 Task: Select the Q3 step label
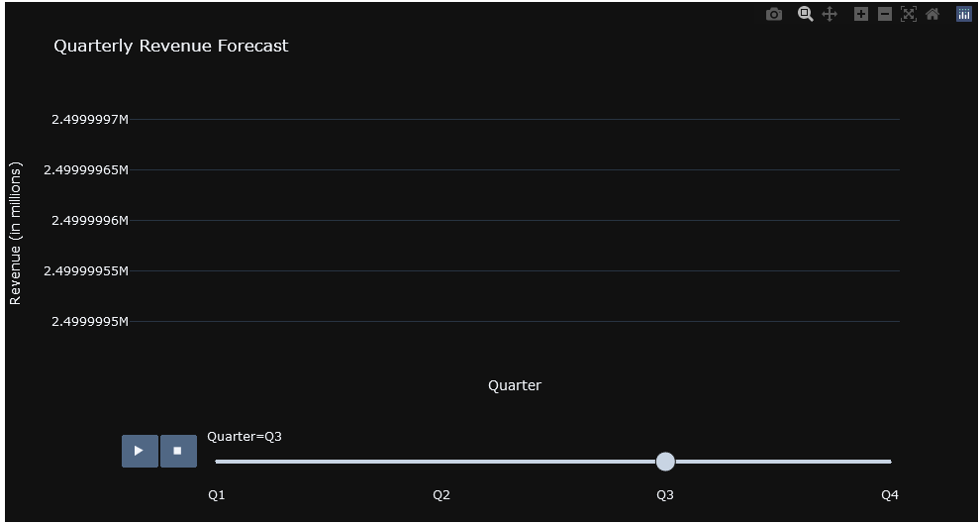[665, 495]
